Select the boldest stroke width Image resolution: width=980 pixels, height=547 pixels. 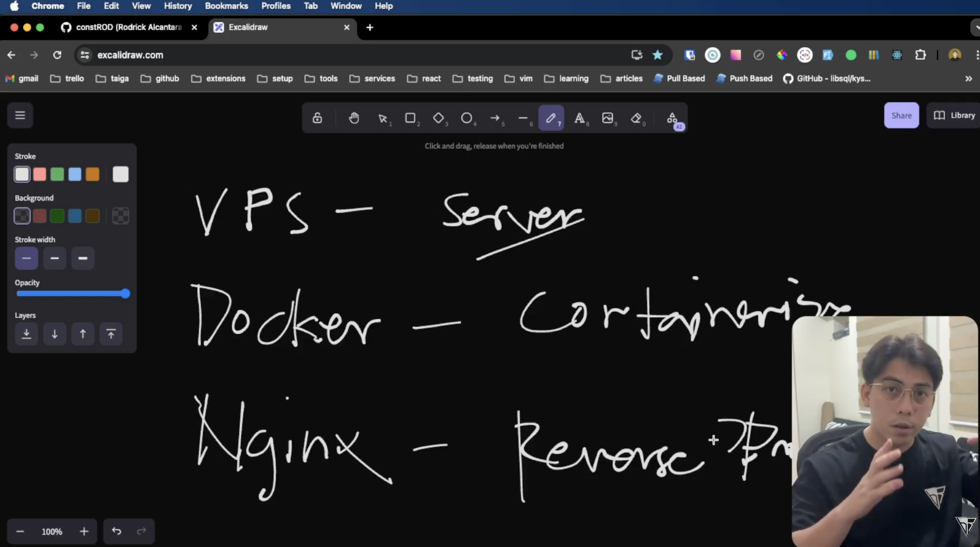82,258
